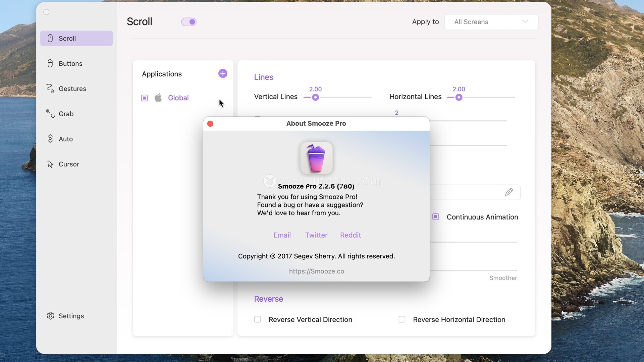Viewport: 644px width, 362px height.
Task: Select the Scroll mouse icon in sidebar
Action: 50,38
